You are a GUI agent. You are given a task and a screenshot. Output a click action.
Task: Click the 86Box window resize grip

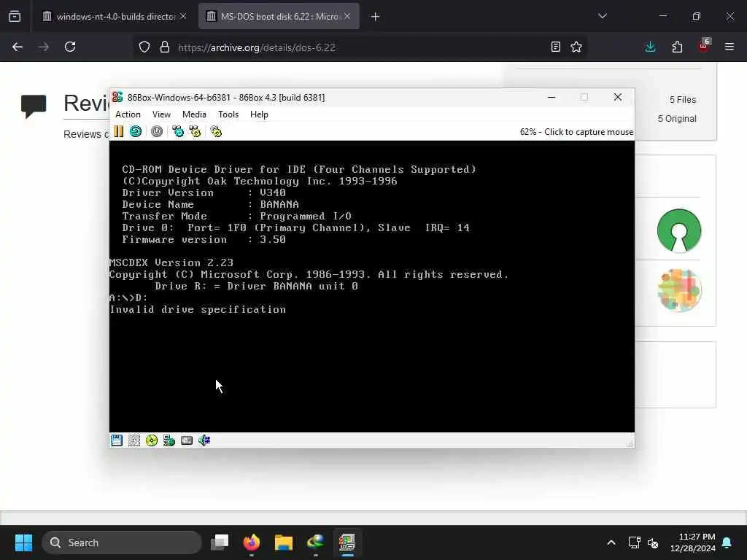[x=630, y=444]
